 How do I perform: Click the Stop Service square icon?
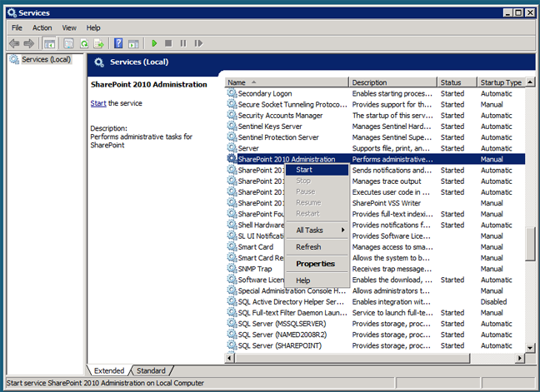[x=168, y=43]
